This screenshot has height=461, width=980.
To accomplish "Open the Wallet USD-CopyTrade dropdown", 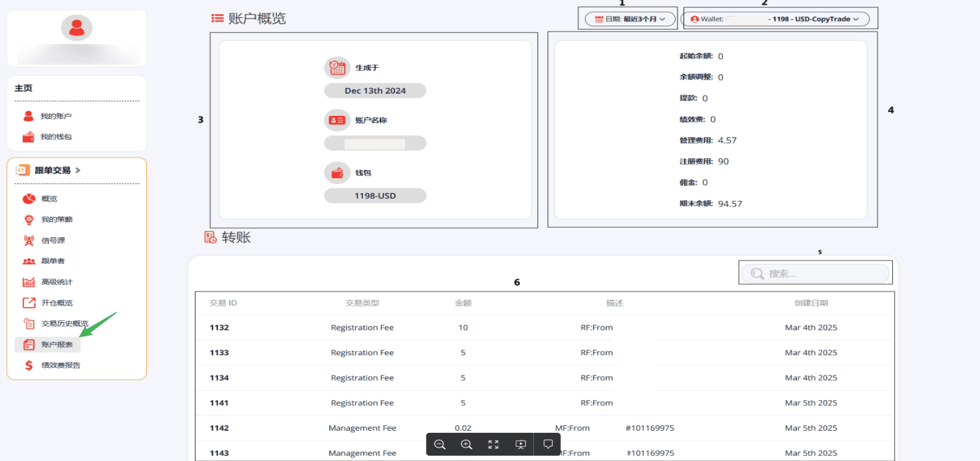I will tap(775, 19).
